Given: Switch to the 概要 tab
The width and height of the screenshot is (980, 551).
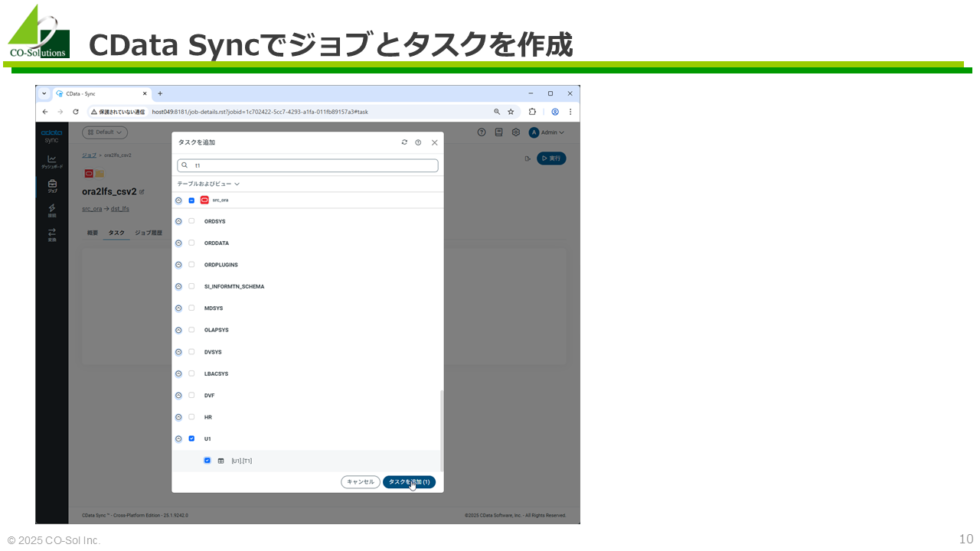Looking at the screenshot, I should [93, 232].
